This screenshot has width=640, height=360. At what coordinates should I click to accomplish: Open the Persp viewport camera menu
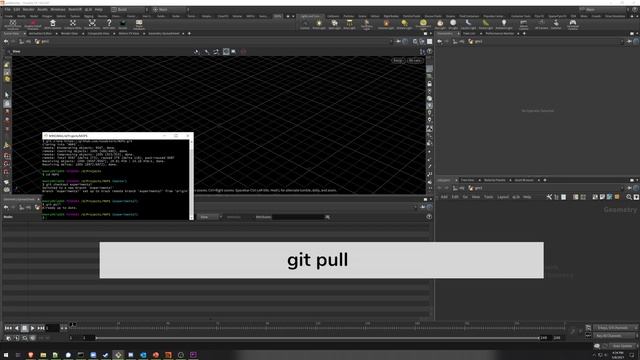(398, 60)
